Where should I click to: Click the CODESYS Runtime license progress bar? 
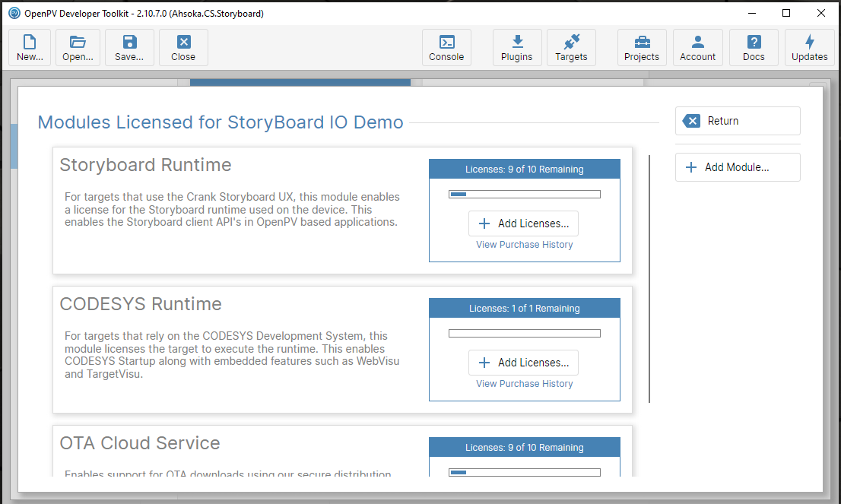point(525,334)
